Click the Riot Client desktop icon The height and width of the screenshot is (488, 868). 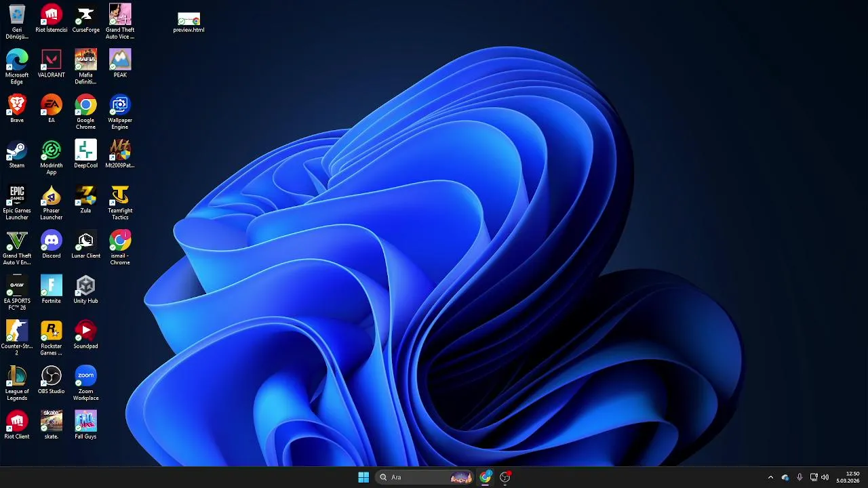click(x=17, y=426)
